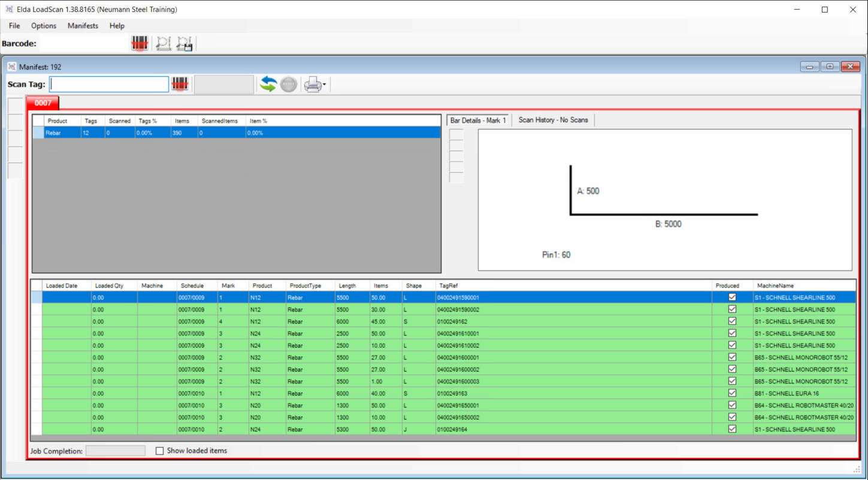The image size is (868, 480).
Task: Click the B: 5000 dimension label
Action: pos(668,224)
